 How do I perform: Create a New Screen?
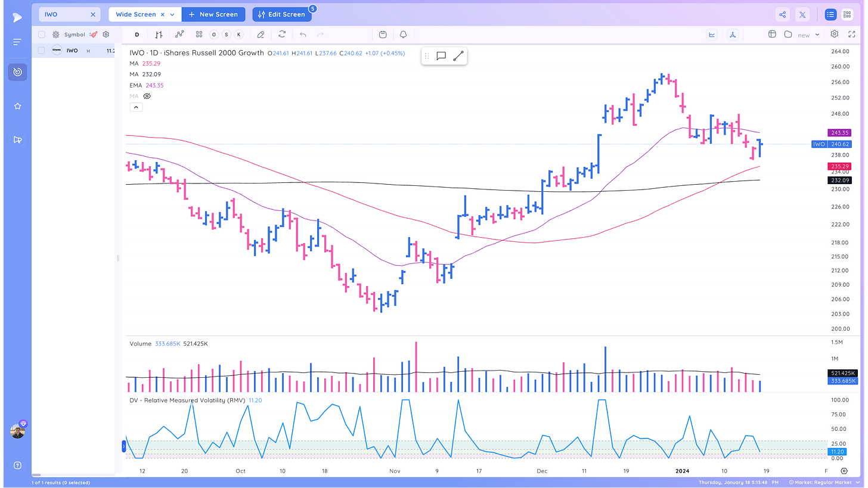213,14
